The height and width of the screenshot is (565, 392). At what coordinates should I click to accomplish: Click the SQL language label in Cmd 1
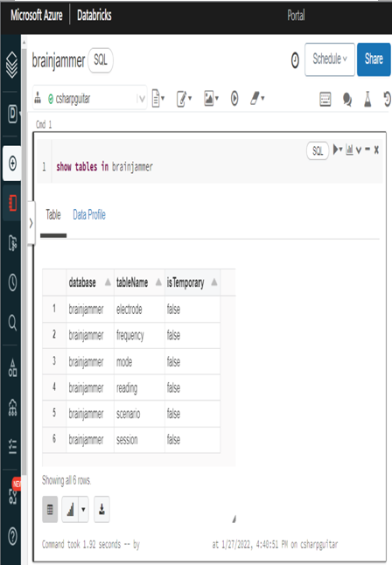(x=318, y=150)
